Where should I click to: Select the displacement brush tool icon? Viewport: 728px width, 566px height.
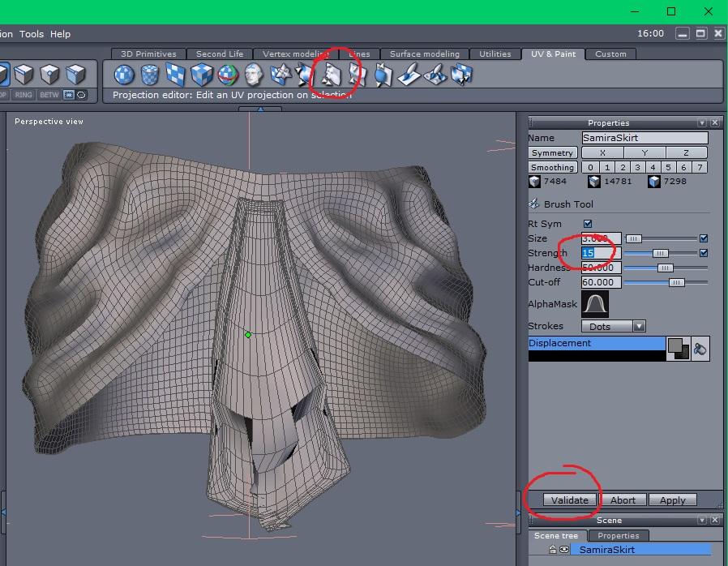click(x=435, y=75)
